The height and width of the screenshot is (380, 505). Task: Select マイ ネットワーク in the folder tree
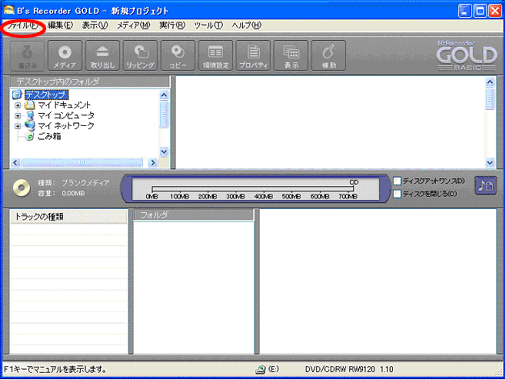[x=66, y=126]
